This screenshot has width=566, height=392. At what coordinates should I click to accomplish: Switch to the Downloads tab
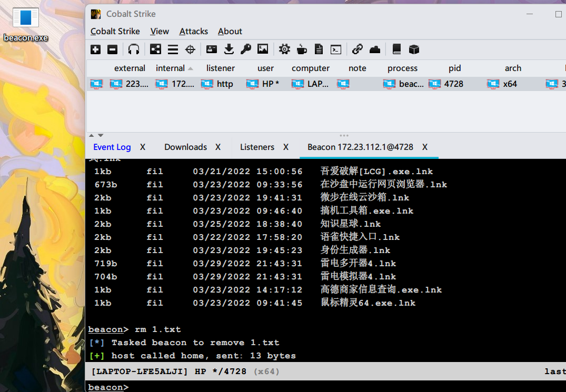[x=185, y=147]
